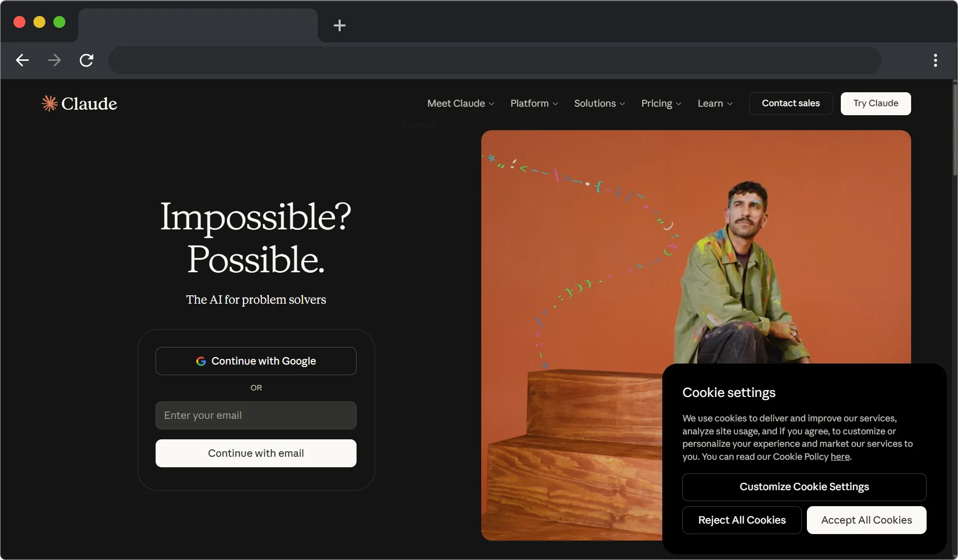958x560 pixels.
Task: Open the Cookie Policy here link
Action: tap(840, 457)
